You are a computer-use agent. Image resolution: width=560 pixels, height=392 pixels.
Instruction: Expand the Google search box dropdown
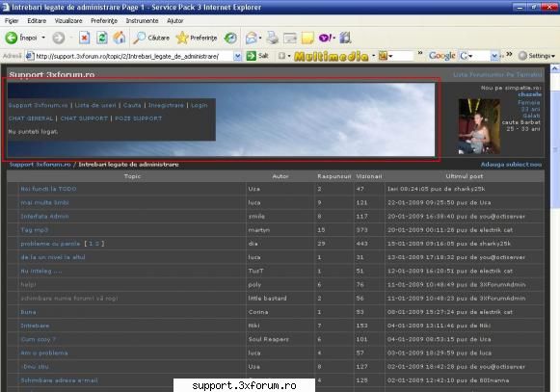[494, 56]
